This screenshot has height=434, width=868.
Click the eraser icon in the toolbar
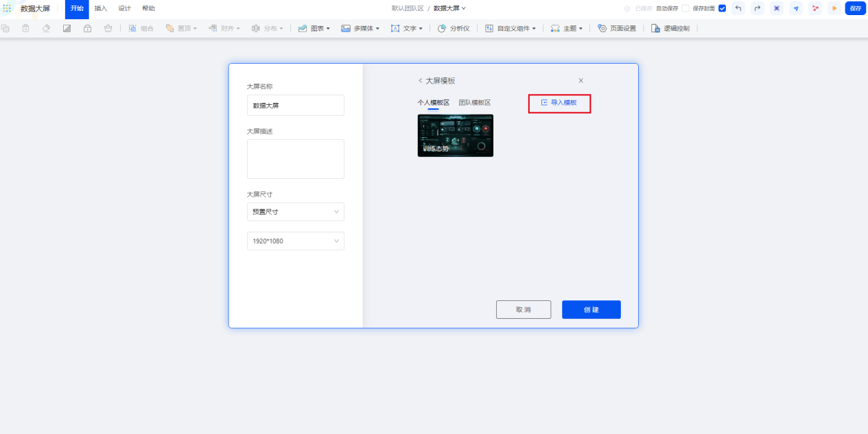(46, 29)
